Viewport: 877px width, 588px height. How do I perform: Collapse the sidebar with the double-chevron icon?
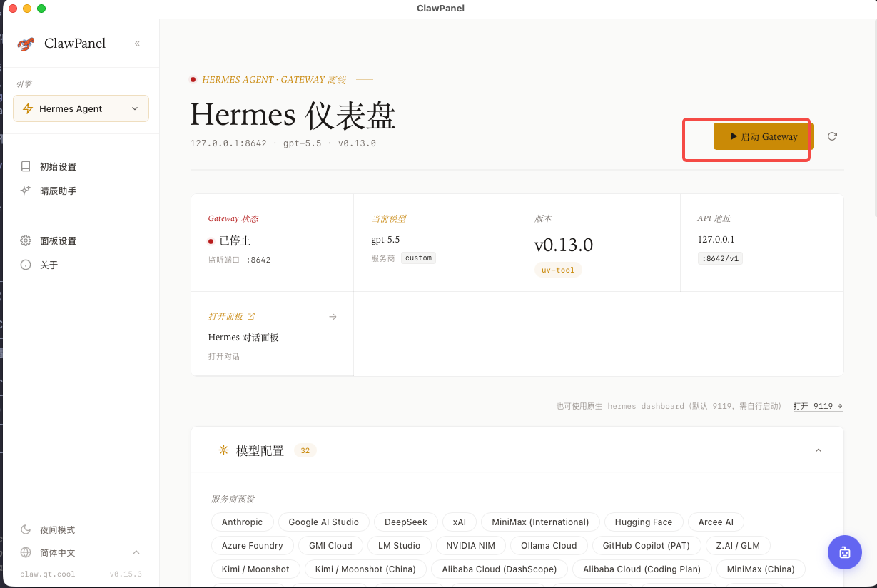point(137,44)
